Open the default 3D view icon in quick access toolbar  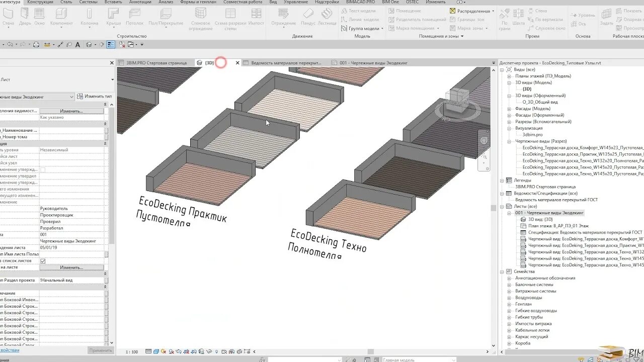point(89,45)
